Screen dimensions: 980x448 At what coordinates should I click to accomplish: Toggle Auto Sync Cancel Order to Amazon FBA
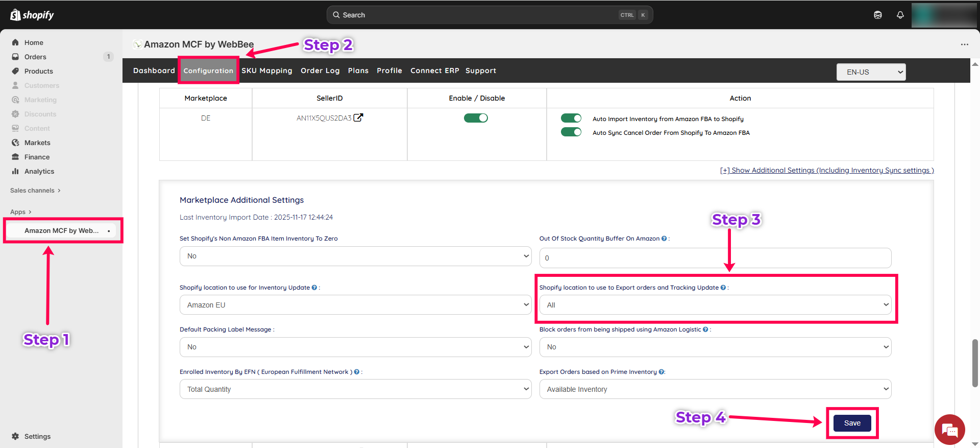(x=571, y=132)
